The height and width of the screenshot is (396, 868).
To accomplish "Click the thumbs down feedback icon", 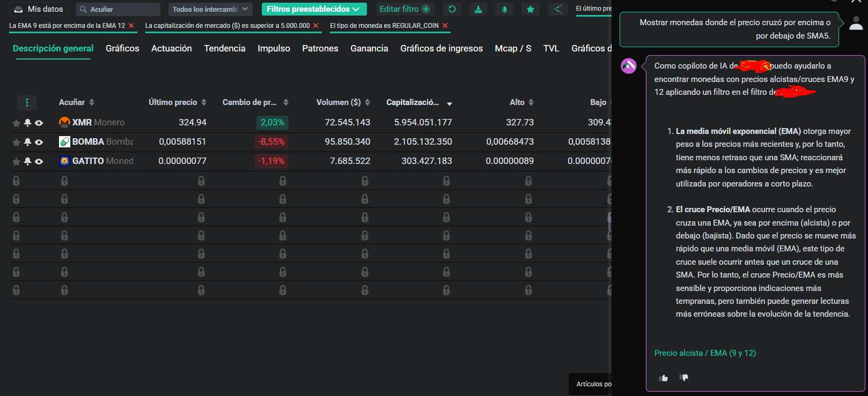I will 684,378.
